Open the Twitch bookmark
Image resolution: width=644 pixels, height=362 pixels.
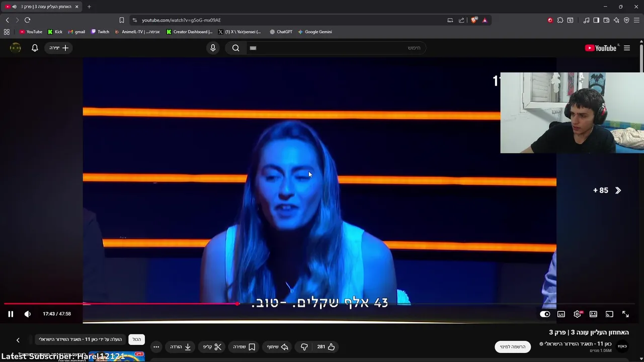[x=100, y=32]
